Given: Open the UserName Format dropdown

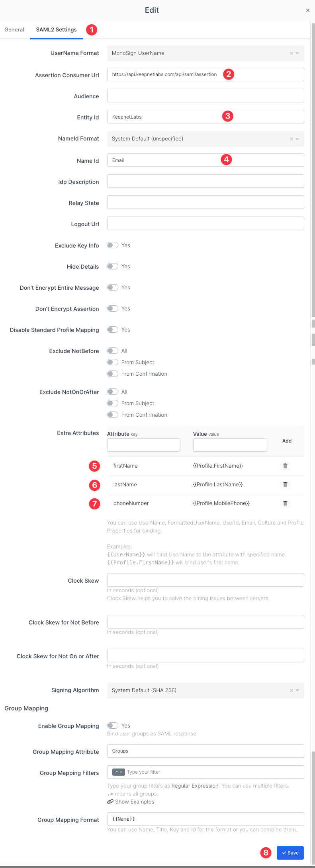Looking at the screenshot, I should pyautogui.click(x=297, y=53).
